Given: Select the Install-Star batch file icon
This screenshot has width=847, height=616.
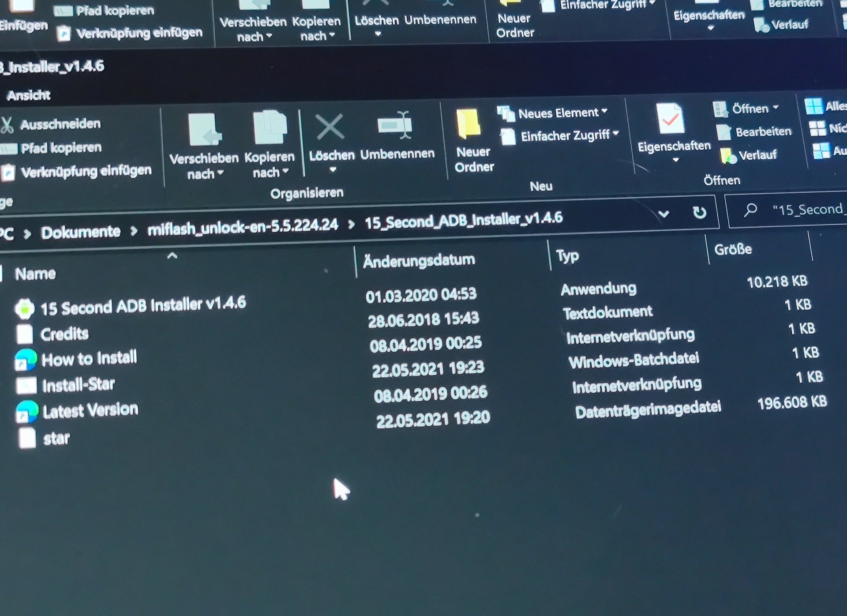Looking at the screenshot, I should click(26, 386).
